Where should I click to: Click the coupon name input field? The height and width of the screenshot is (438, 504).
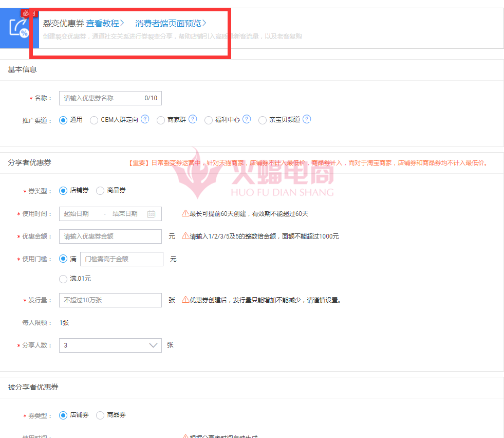(x=102, y=98)
